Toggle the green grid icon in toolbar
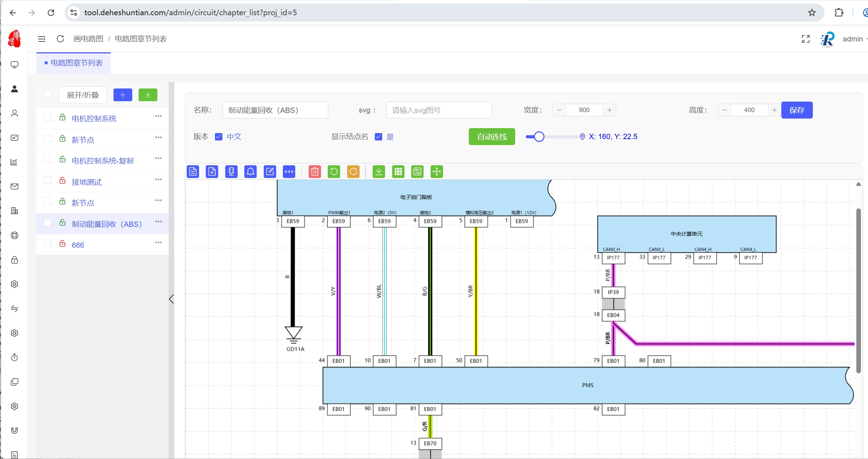The height and width of the screenshot is (459, 868). [398, 172]
